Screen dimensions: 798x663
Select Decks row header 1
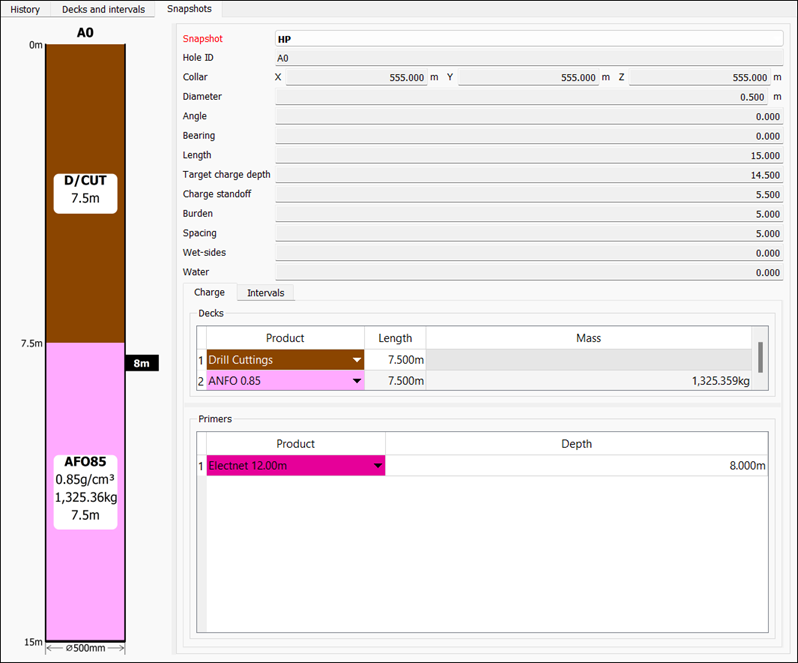coord(201,360)
